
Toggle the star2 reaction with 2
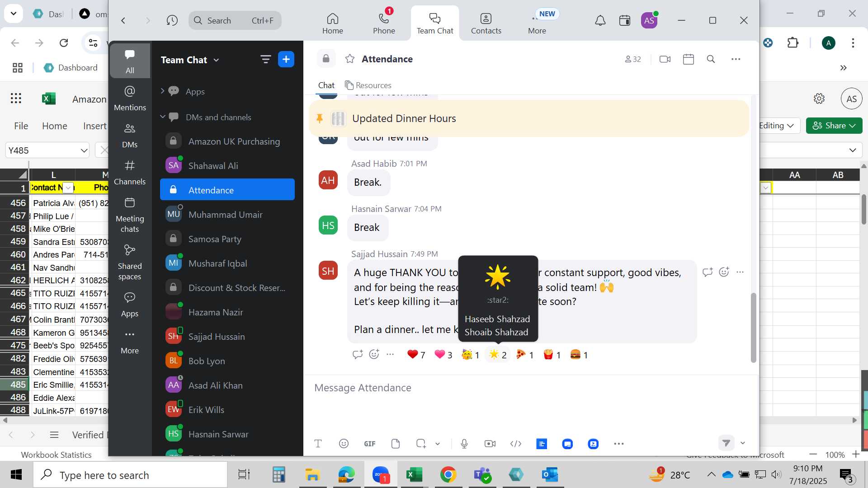[x=498, y=355]
